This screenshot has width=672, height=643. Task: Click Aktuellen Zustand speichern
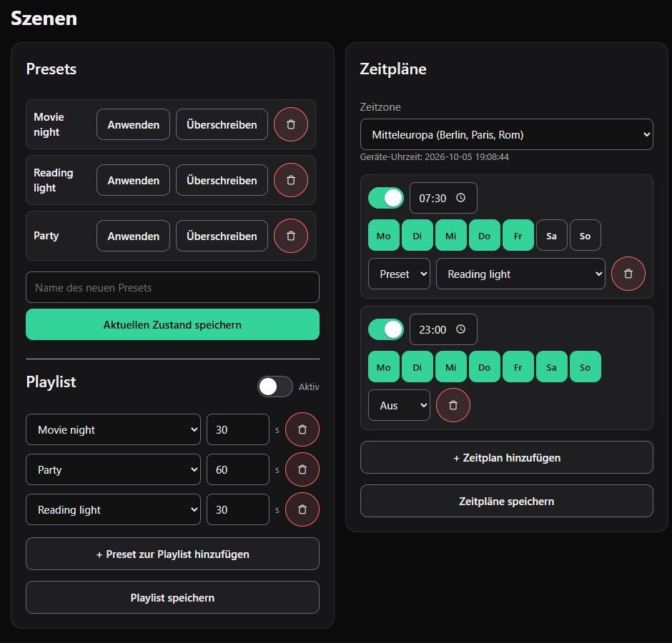point(173,324)
